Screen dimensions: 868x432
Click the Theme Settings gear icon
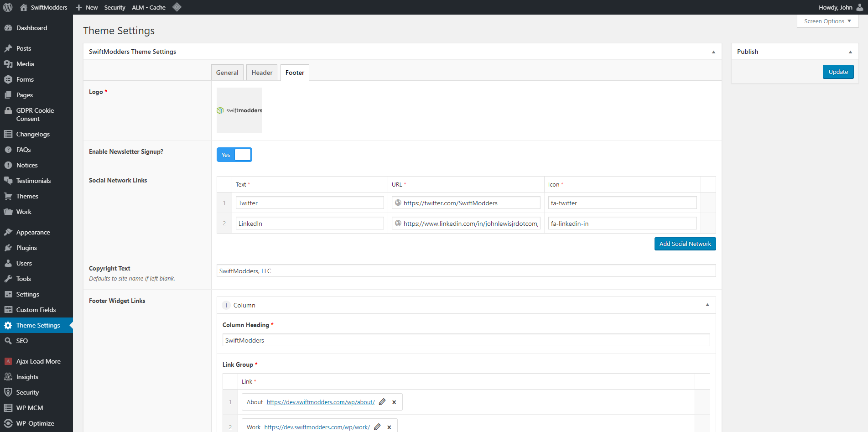click(x=8, y=325)
